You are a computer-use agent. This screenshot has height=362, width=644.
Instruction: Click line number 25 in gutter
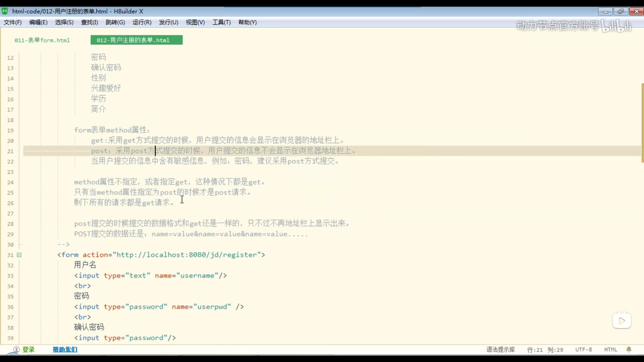pyautogui.click(x=10, y=193)
